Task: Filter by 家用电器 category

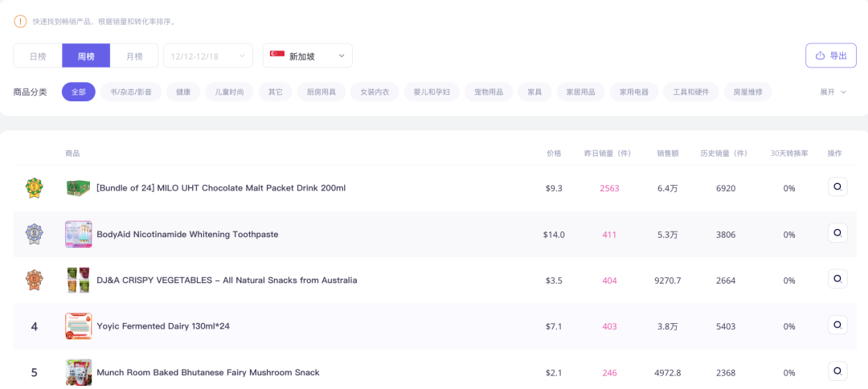Action: [x=634, y=92]
